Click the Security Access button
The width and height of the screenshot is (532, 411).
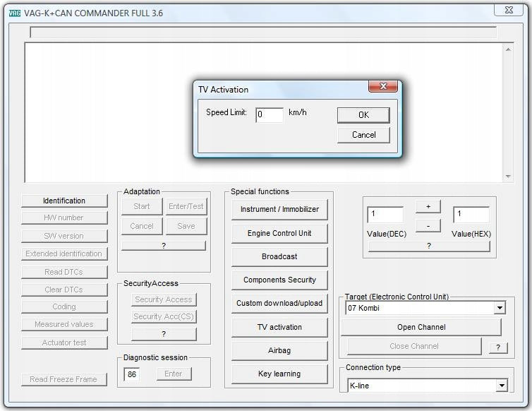pyautogui.click(x=164, y=299)
